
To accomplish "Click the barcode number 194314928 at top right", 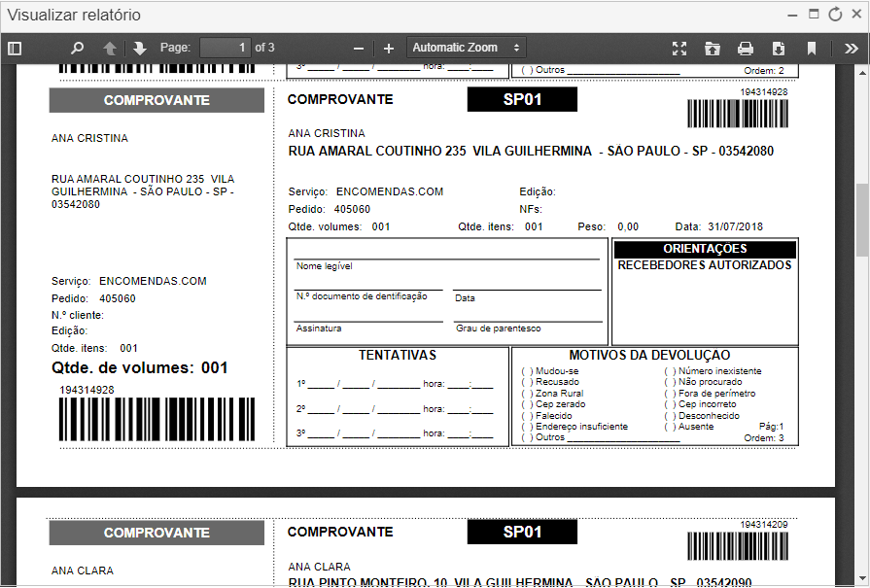I will 763,92.
